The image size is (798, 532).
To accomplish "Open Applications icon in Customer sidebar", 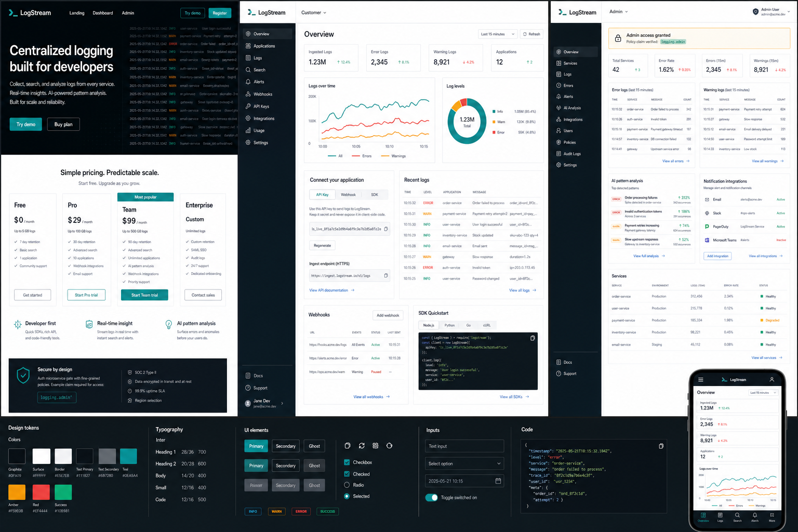I will (x=248, y=46).
